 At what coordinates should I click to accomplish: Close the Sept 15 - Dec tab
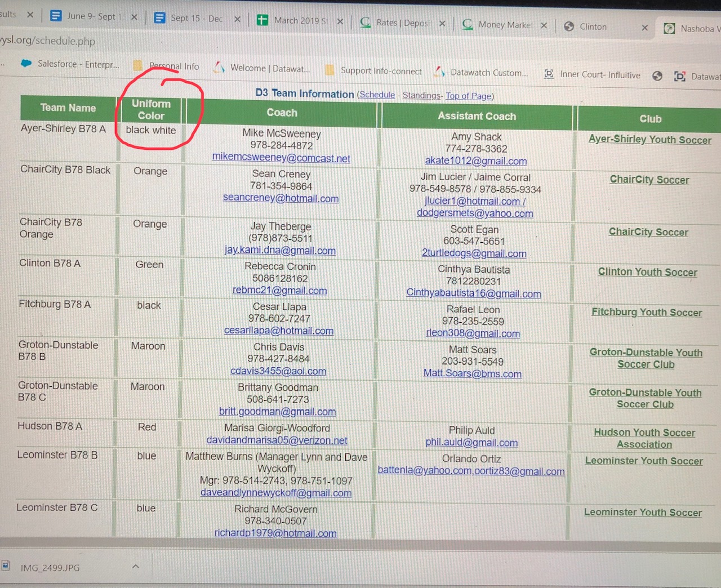pos(237,19)
